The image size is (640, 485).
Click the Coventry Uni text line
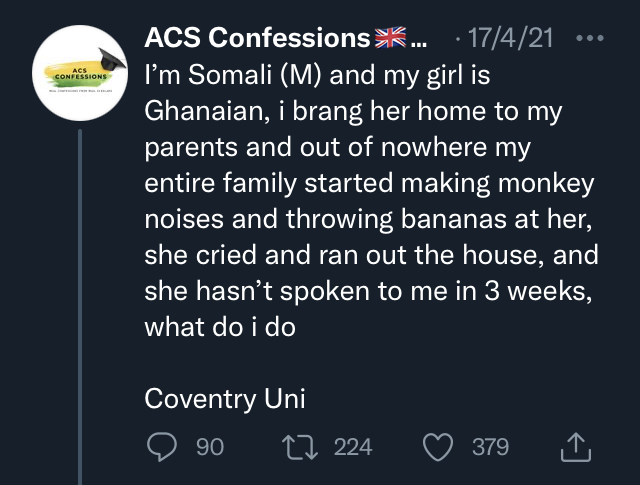(x=225, y=398)
